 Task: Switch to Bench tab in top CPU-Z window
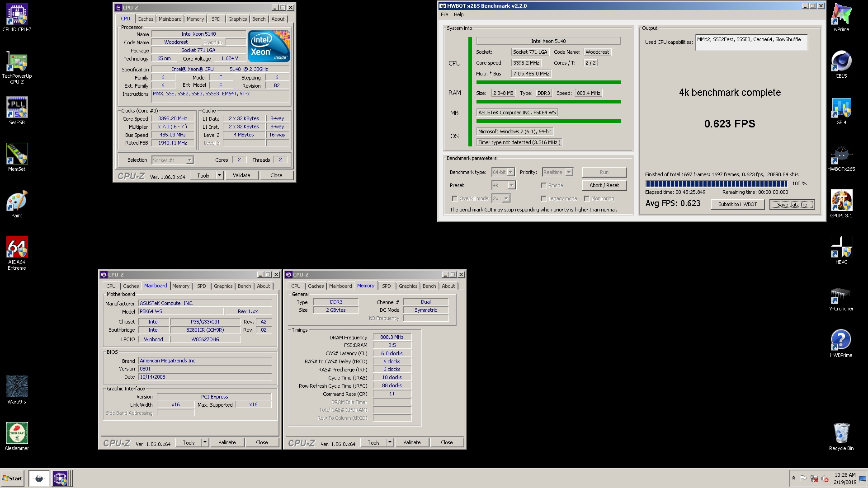pos(259,19)
